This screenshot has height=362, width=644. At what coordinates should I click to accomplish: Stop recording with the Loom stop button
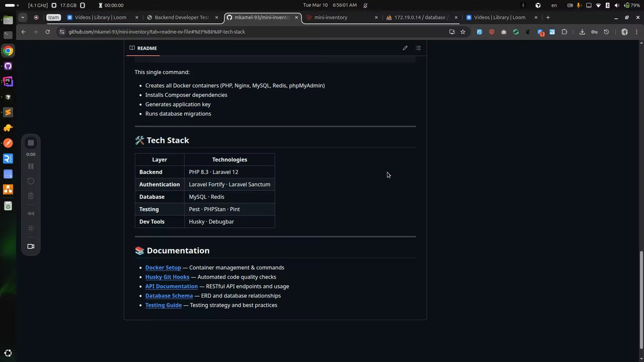pyautogui.click(x=31, y=143)
